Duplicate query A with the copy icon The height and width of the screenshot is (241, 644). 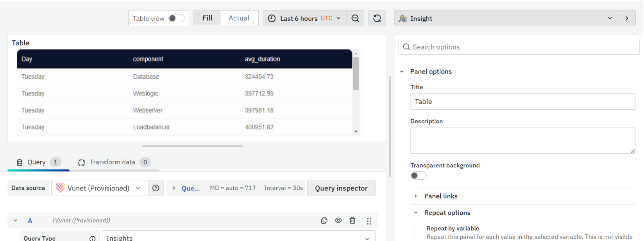click(x=324, y=221)
